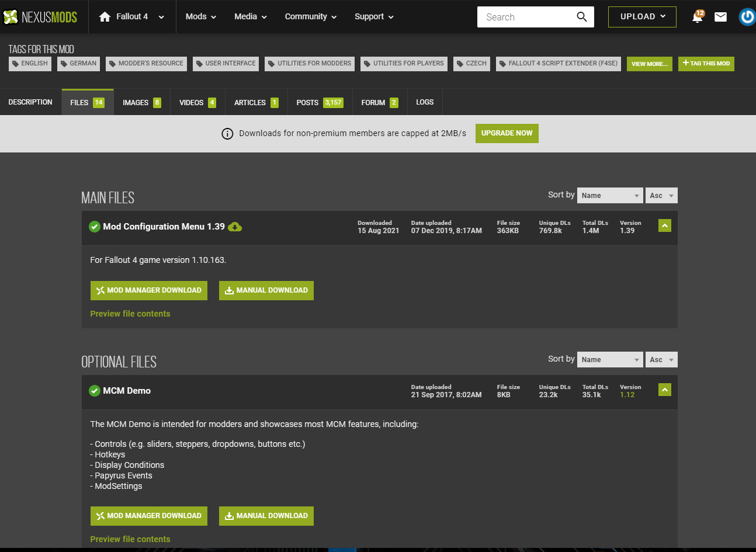The width and height of the screenshot is (756, 552).
Task: Open the Support menu
Action: click(x=374, y=17)
